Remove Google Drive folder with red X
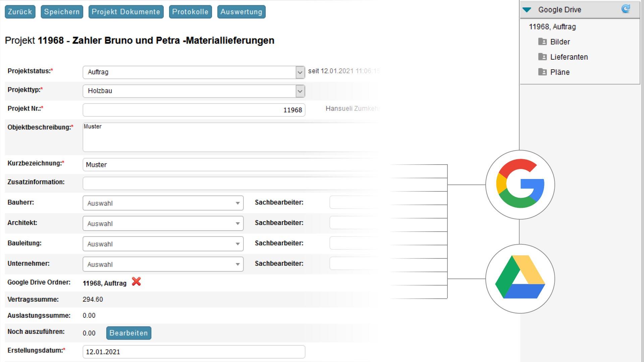Screen dimensions: 644x362 136,282
